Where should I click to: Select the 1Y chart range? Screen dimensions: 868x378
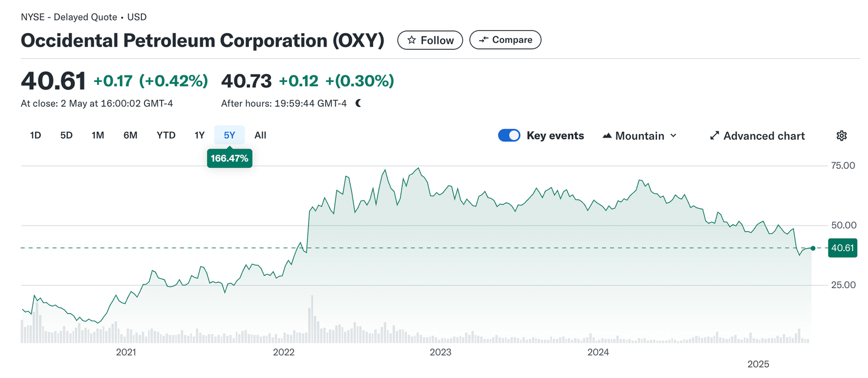[x=199, y=135]
